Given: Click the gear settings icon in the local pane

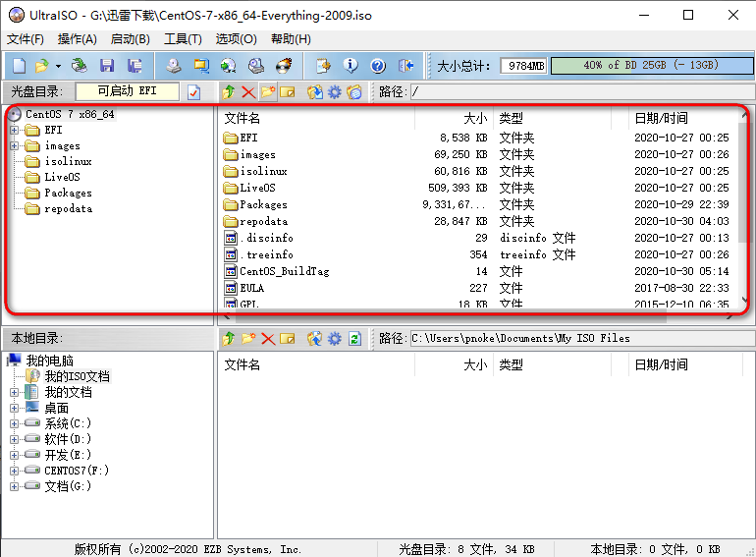Looking at the screenshot, I should pyautogui.click(x=334, y=339).
